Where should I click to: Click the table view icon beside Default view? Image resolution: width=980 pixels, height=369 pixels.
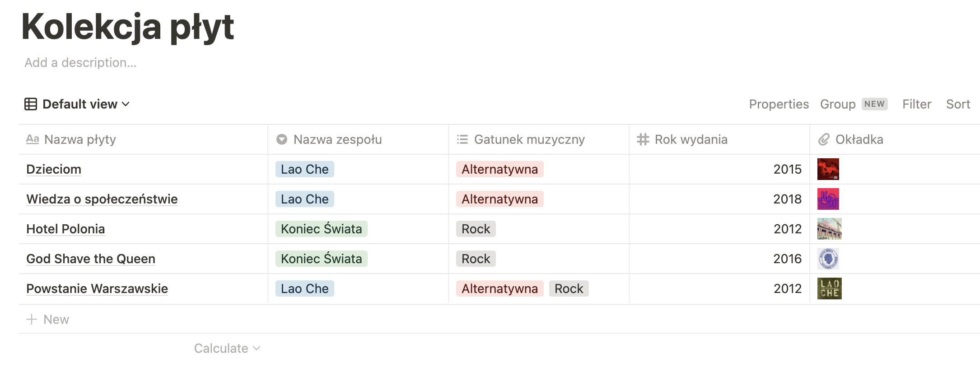31,104
